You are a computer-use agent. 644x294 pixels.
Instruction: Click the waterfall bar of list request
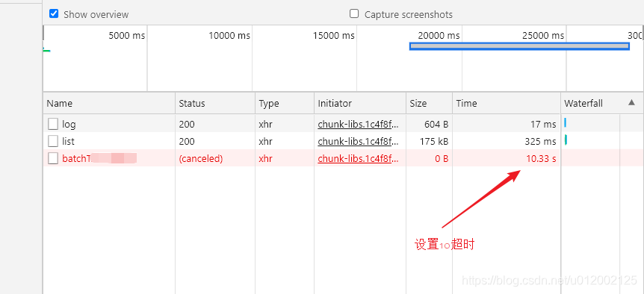[x=566, y=140]
